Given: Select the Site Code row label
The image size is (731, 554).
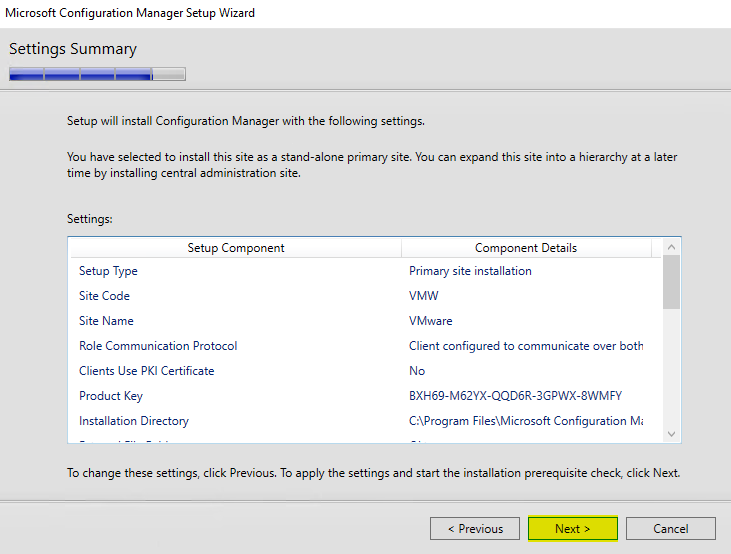Looking at the screenshot, I should click(x=104, y=296).
